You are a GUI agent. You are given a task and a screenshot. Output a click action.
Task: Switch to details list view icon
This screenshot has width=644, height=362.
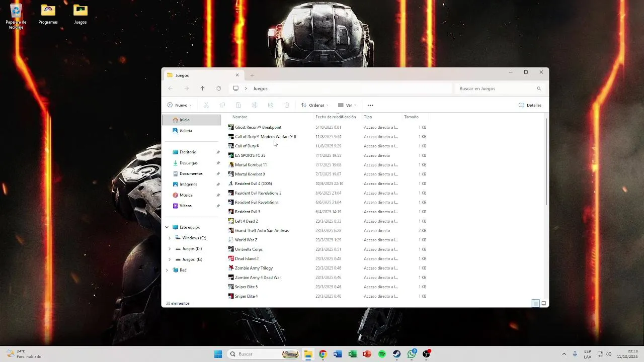(536, 303)
